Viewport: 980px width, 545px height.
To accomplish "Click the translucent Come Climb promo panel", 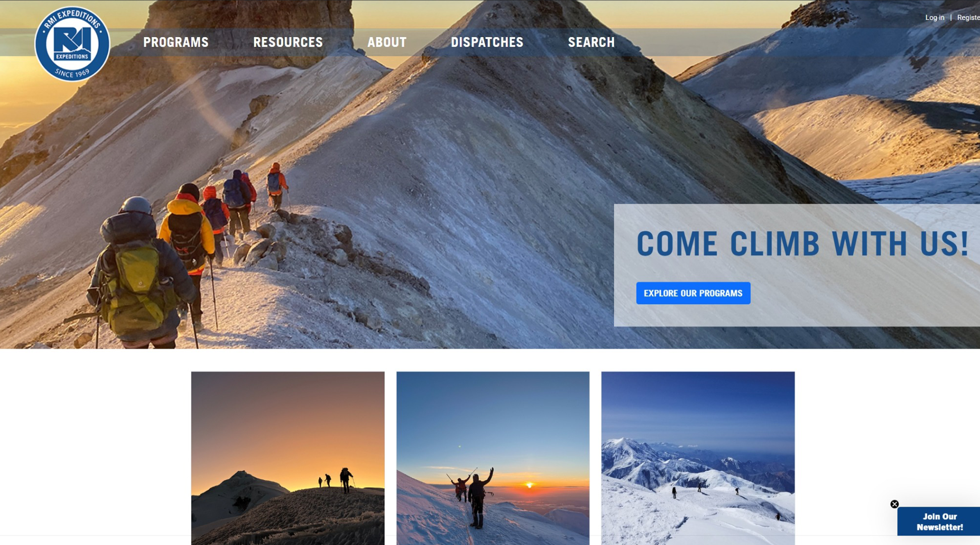I will [x=797, y=265].
